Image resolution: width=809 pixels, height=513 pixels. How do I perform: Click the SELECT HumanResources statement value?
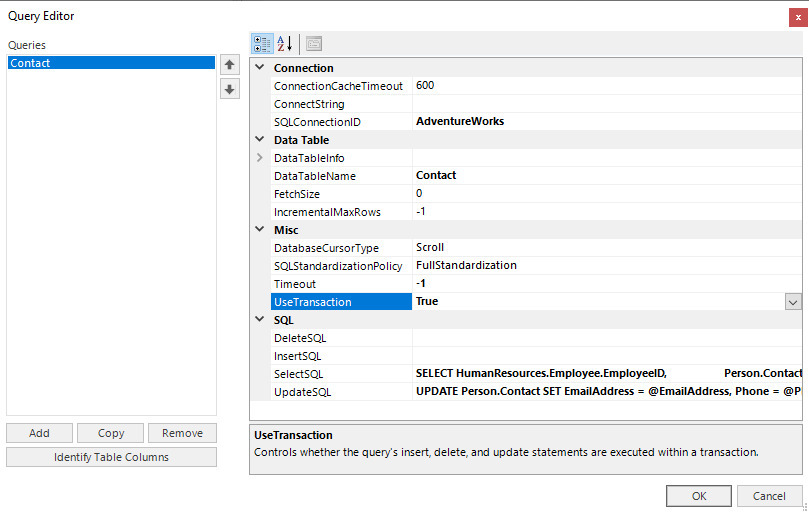(x=607, y=374)
